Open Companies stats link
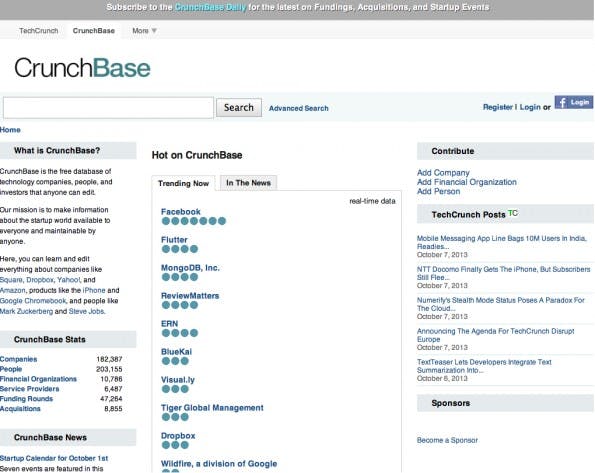 pos(19,359)
